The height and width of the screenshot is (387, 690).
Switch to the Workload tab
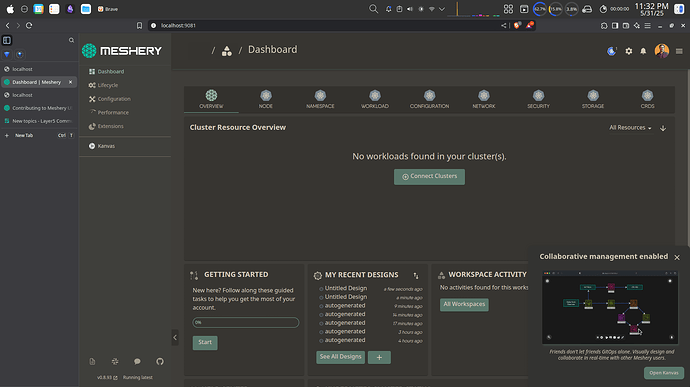[x=375, y=100]
